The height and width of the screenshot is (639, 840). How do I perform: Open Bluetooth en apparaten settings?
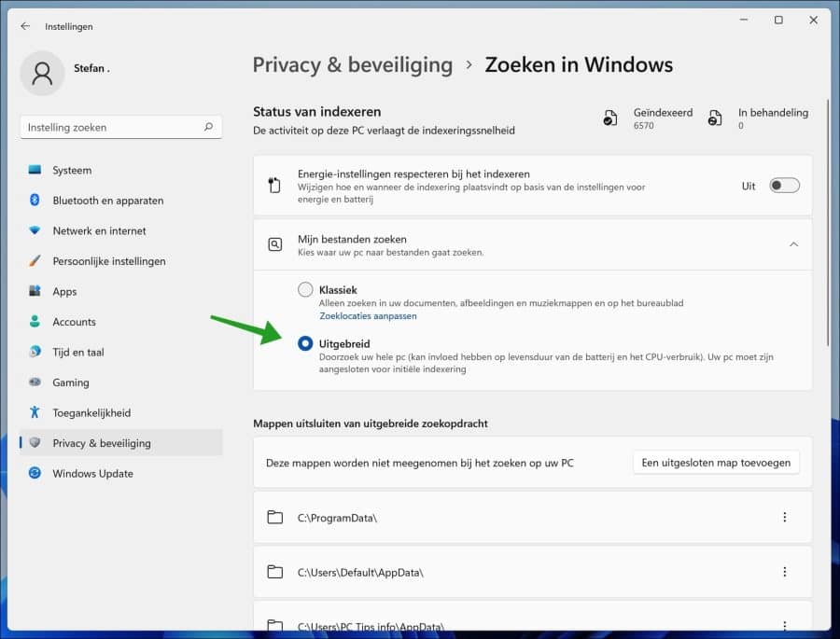point(120,201)
